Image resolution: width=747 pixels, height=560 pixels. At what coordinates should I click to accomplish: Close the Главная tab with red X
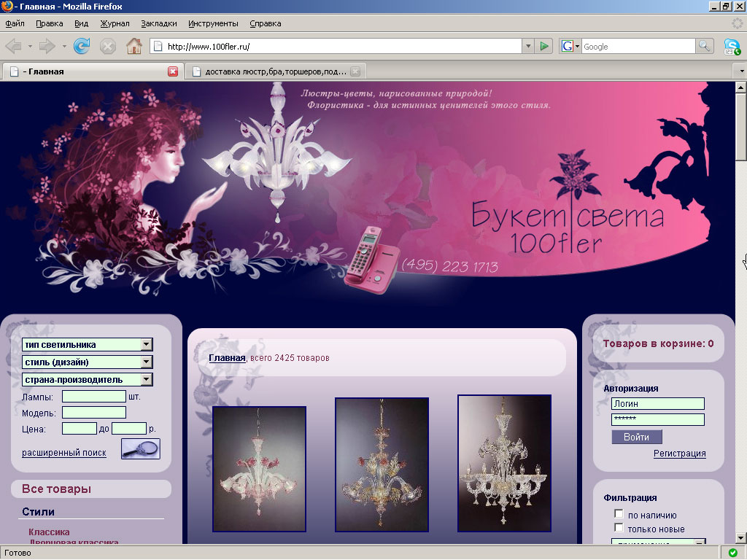[173, 71]
